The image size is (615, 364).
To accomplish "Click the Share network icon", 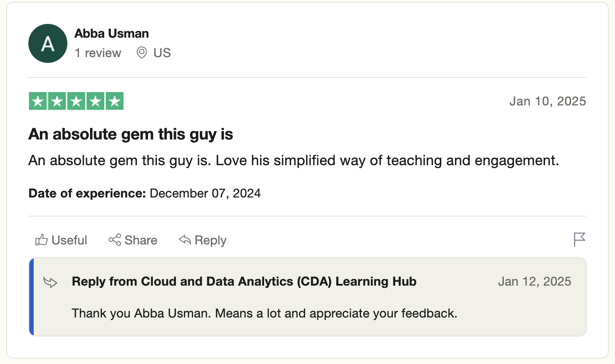I will point(115,240).
